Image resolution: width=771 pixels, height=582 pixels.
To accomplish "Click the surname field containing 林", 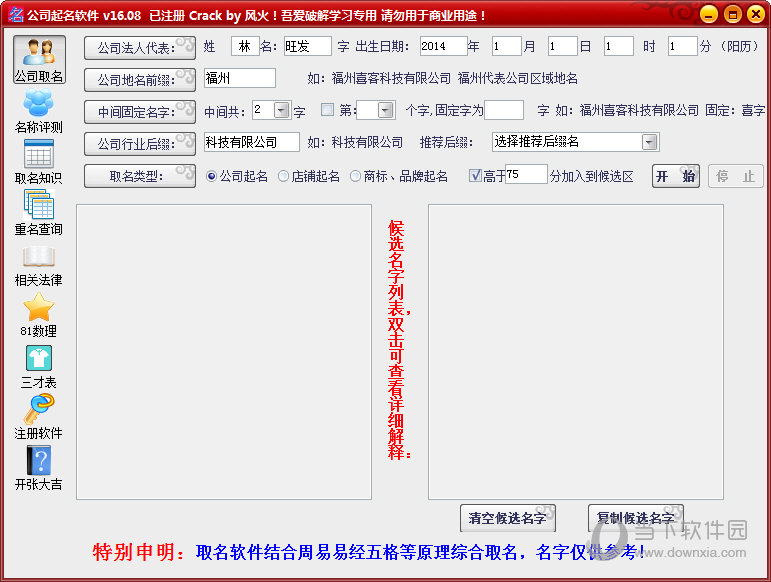I will coord(245,46).
